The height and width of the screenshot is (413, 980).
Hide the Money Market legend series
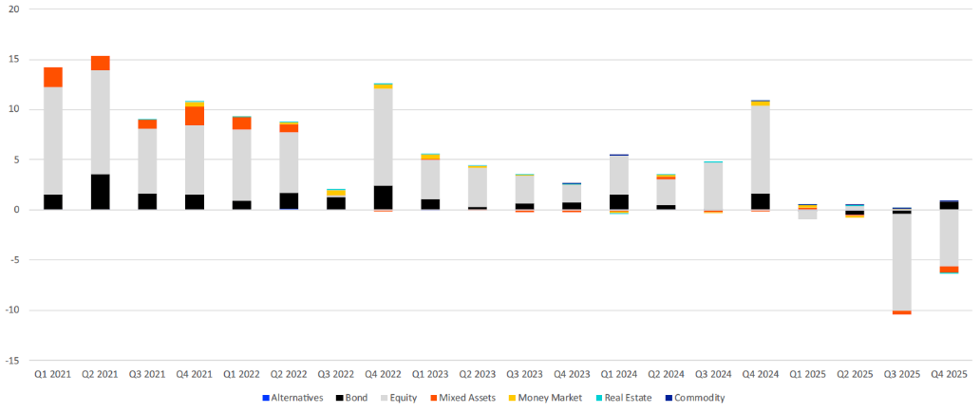click(x=553, y=398)
